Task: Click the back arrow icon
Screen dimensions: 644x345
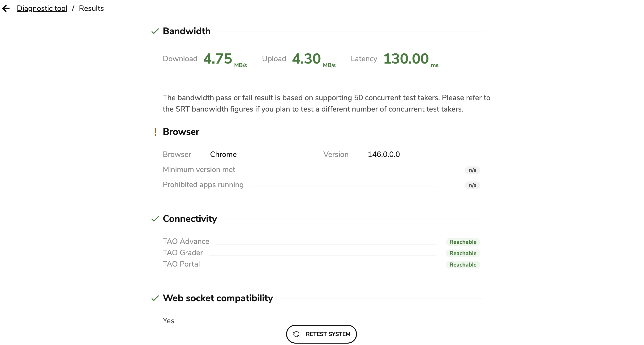Action: pyautogui.click(x=6, y=9)
